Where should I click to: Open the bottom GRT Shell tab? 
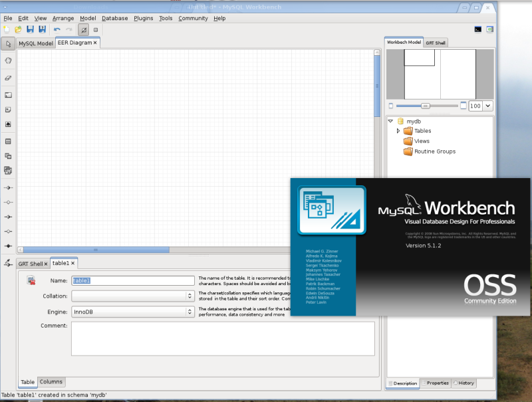pyautogui.click(x=31, y=264)
